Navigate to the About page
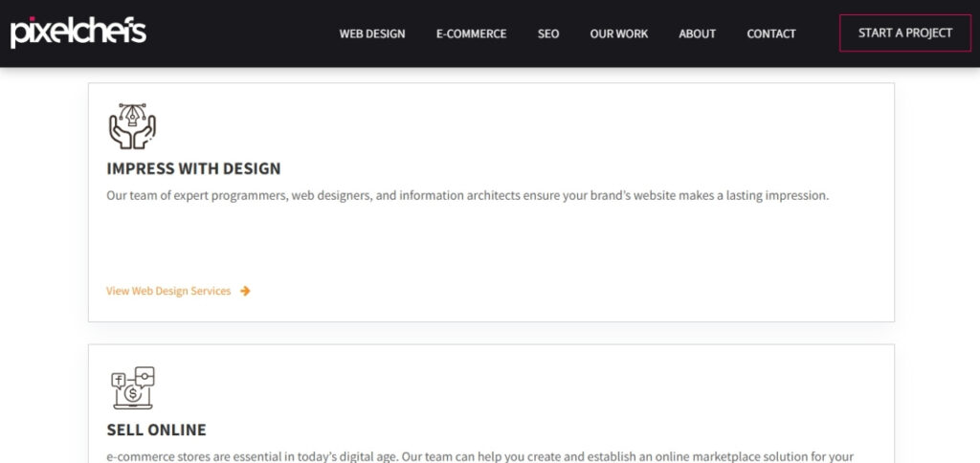Viewport: 980px width, 463px height. [x=697, y=33]
